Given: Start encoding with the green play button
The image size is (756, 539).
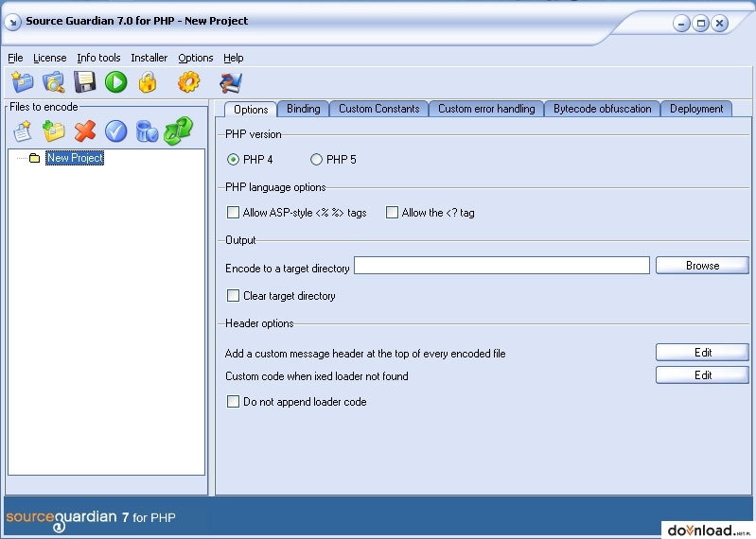Looking at the screenshot, I should [x=116, y=82].
